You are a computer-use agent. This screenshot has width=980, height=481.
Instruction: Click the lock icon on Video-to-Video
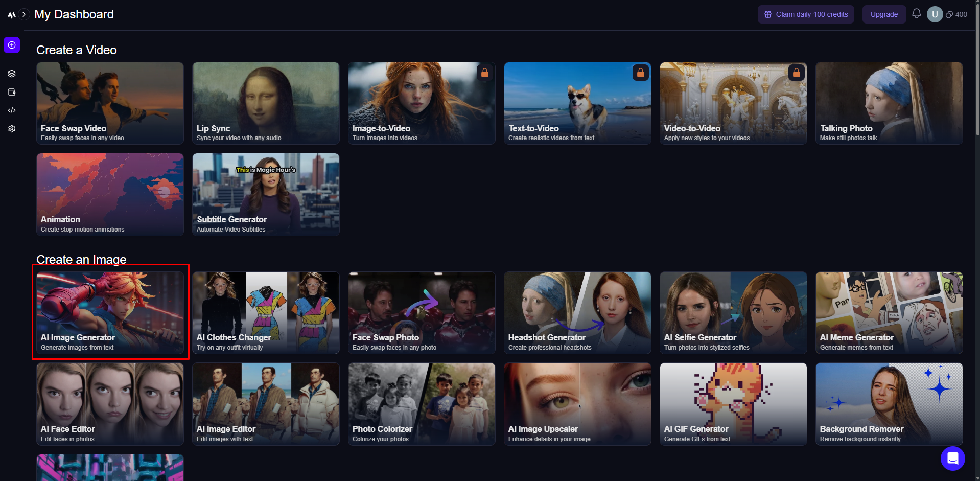[x=796, y=73]
